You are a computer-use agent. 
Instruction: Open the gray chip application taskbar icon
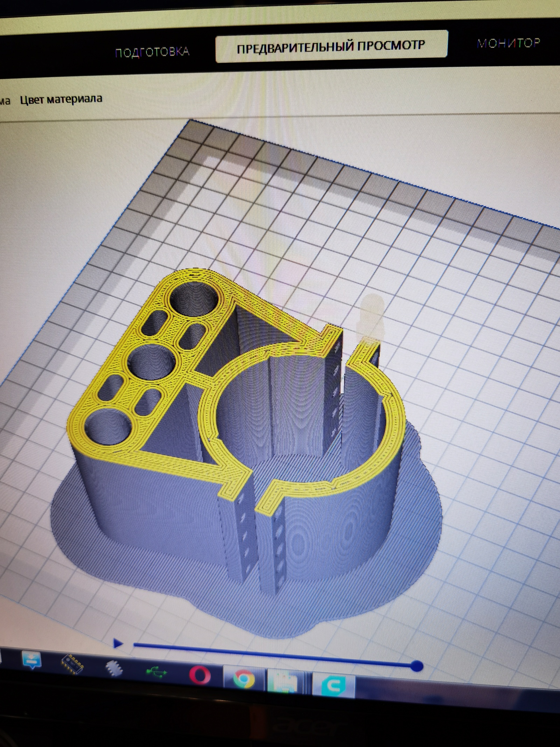pos(114,668)
